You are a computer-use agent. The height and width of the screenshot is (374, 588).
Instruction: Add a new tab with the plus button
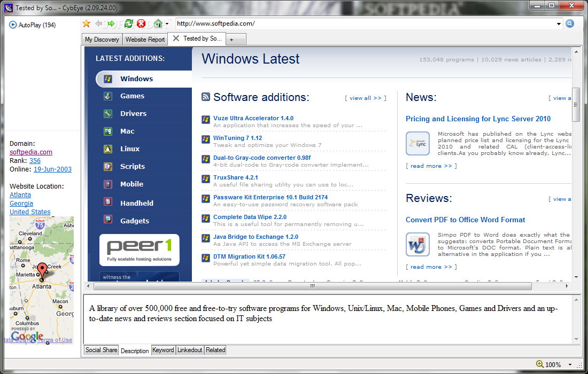pos(231,40)
